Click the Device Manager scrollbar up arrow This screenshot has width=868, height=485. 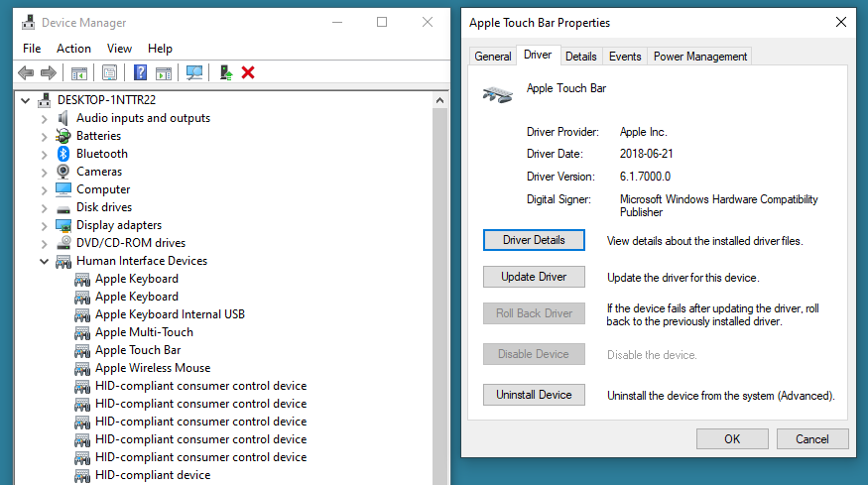pyautogui.click(x=439, y=100)
